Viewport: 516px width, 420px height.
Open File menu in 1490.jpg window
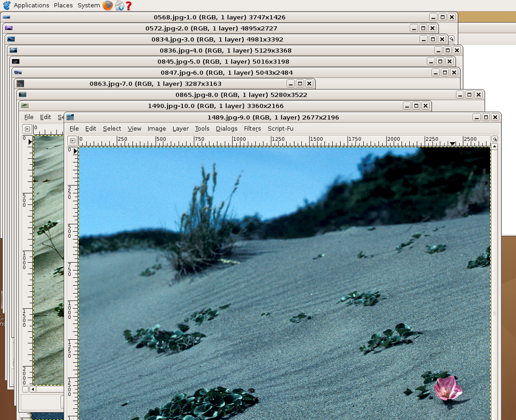click(x=29, y=117)
